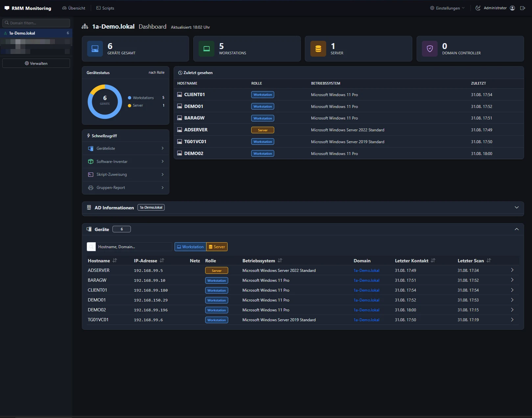Open DEMO01 row details chevron

point(512,300)
